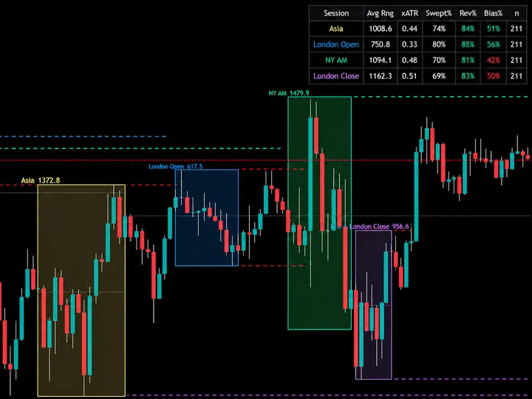This screenshot has height=399, width=532.
Task: Click red Bias% value 42%
Action: (494, 60)
